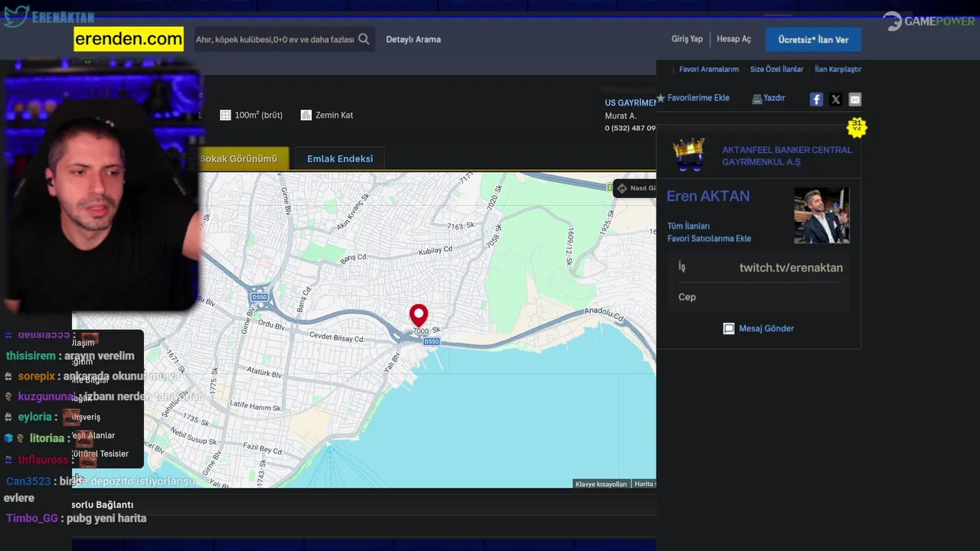Click the Favorilerime Ekle star icon

pos(661,98)
